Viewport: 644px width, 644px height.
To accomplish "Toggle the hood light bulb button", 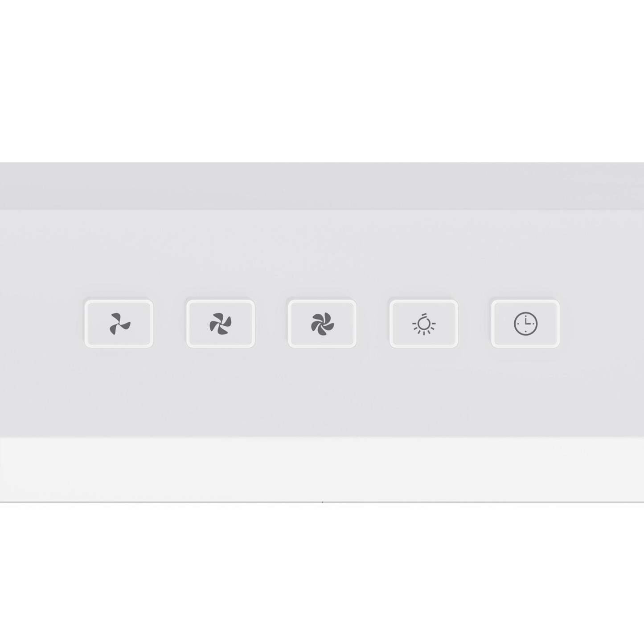I will [424, 324].
